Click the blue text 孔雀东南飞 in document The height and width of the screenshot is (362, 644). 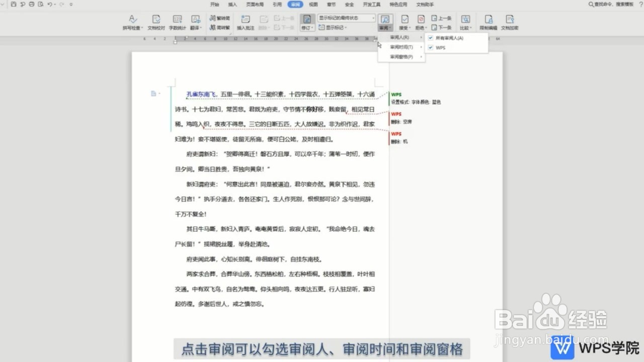(201, 94)
